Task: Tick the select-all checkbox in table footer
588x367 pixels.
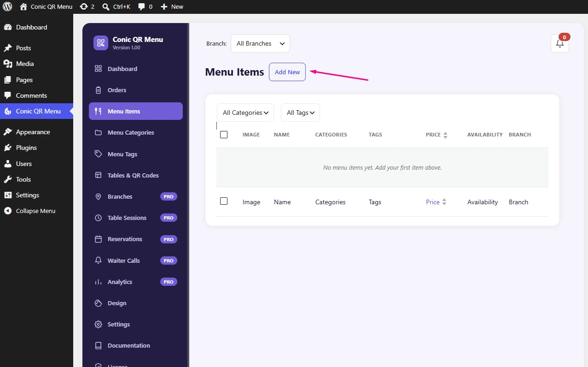Action: pos(224,201)
